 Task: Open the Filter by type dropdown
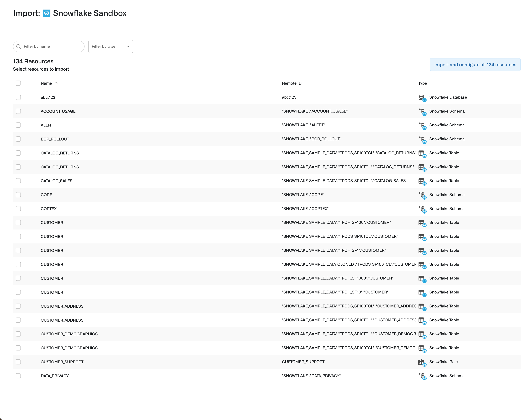[x=111, y=46]
